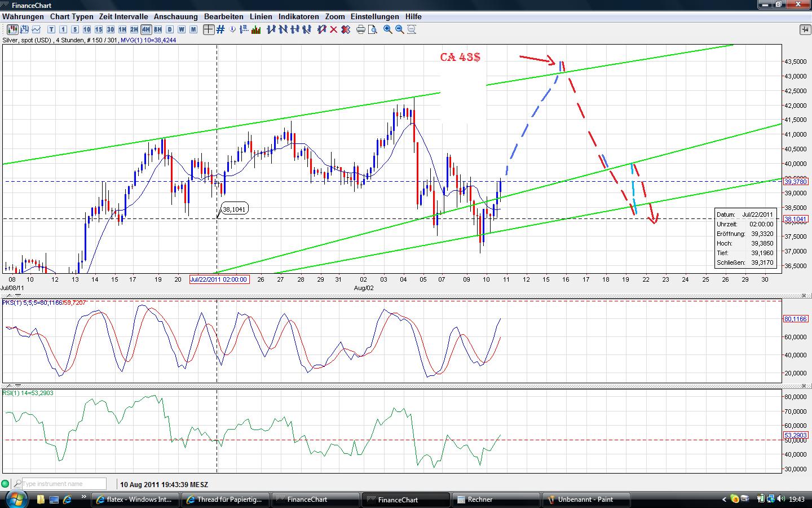
Task: Switch to Thread für Papiertig... taskbar window
Action: click(x=226, y=500)
